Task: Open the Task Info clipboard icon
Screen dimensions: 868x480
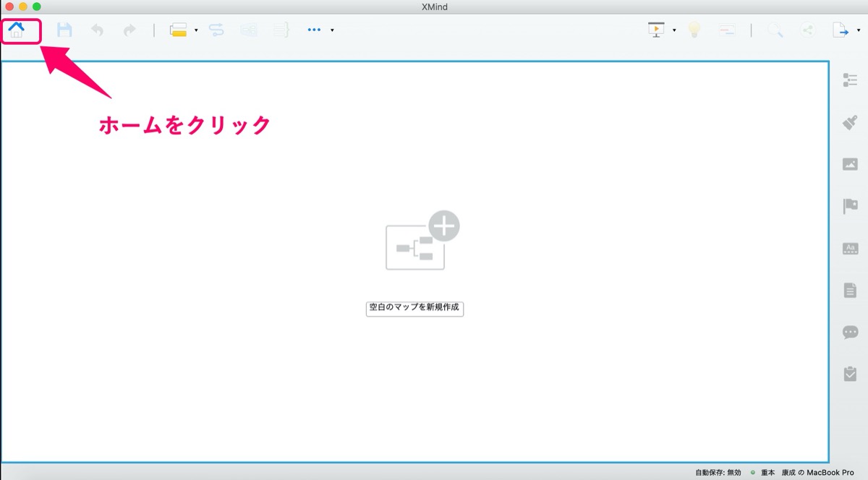Action: (850, 374)
